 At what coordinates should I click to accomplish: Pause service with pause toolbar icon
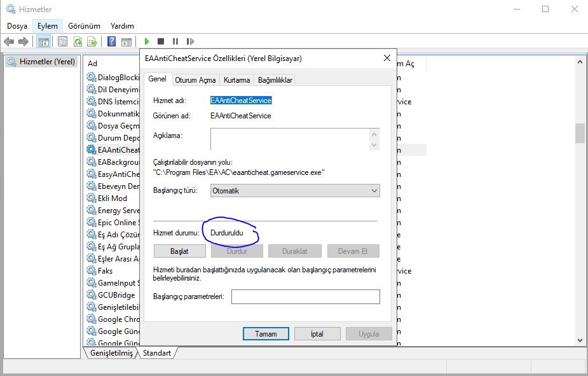[175, 41]
